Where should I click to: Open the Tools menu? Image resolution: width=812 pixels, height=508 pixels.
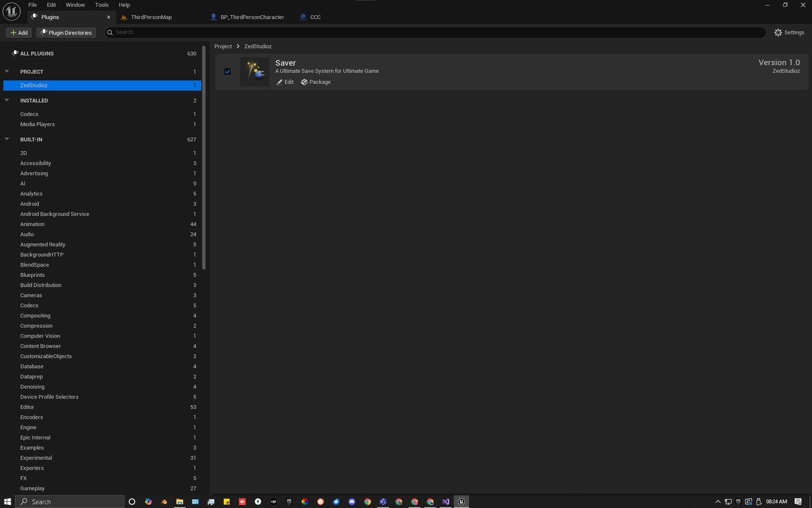[x=101, y=5]
